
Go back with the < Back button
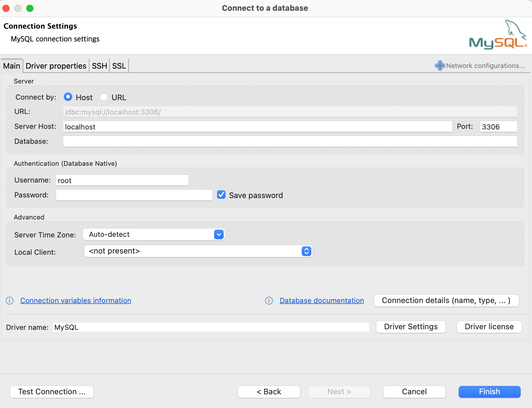(x=269, y=392)
